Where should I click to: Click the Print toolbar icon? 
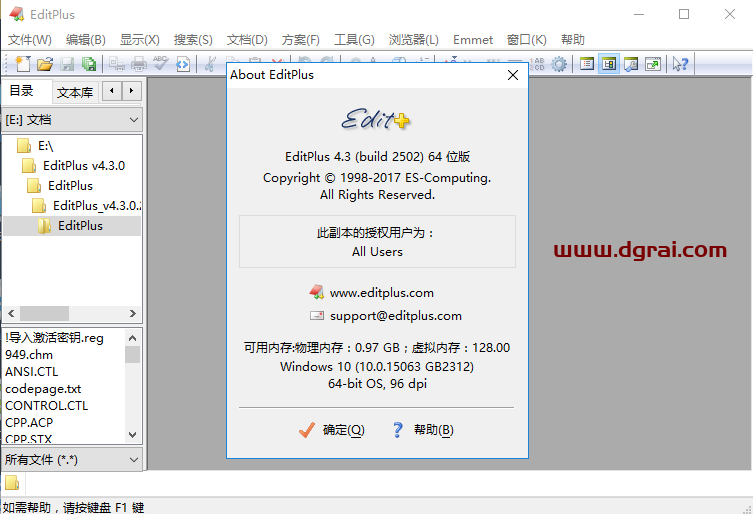[x=138, y=64]
